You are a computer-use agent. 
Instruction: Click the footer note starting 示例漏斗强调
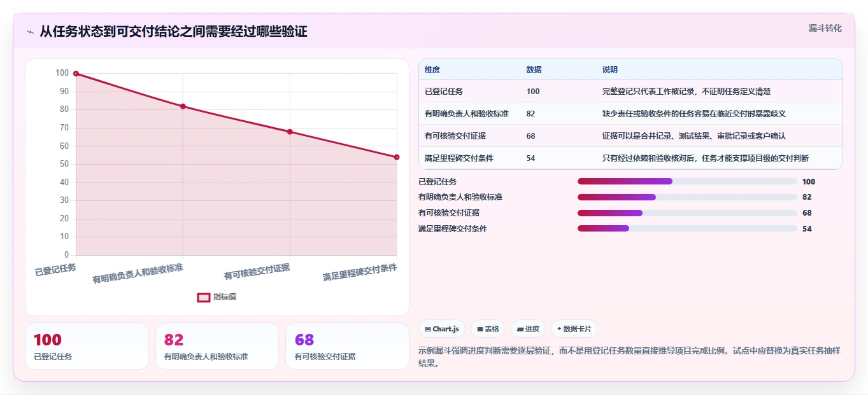630,357
